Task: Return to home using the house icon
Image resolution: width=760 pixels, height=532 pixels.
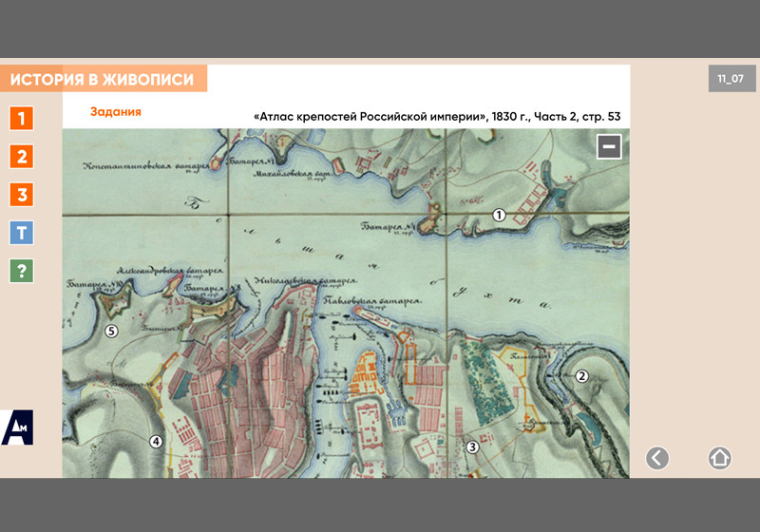Action: pos(719,458)
